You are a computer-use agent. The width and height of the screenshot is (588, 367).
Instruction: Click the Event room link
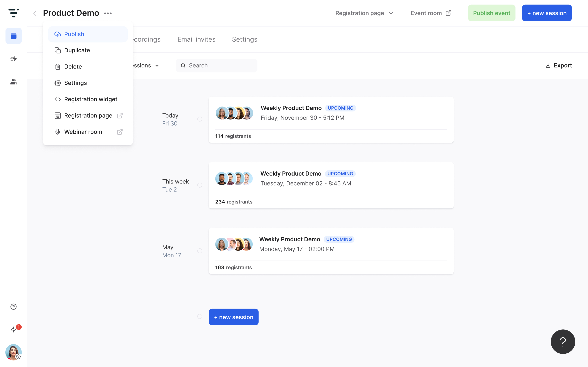(431, 13)
